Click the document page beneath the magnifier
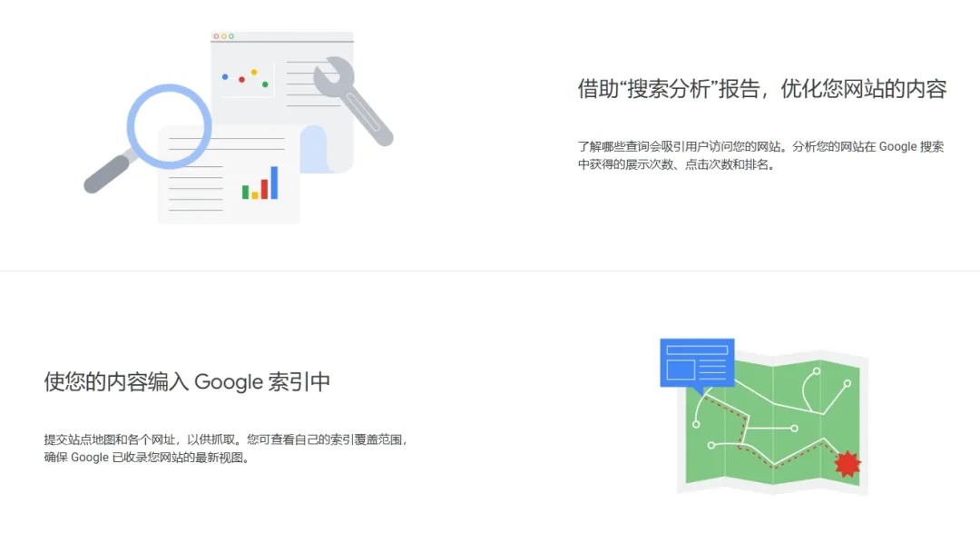This screenshot has height=543, width=980. [227, 182]
